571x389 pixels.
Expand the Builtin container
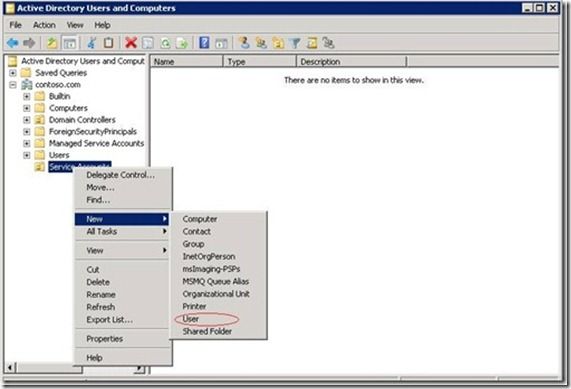(27, 97)
